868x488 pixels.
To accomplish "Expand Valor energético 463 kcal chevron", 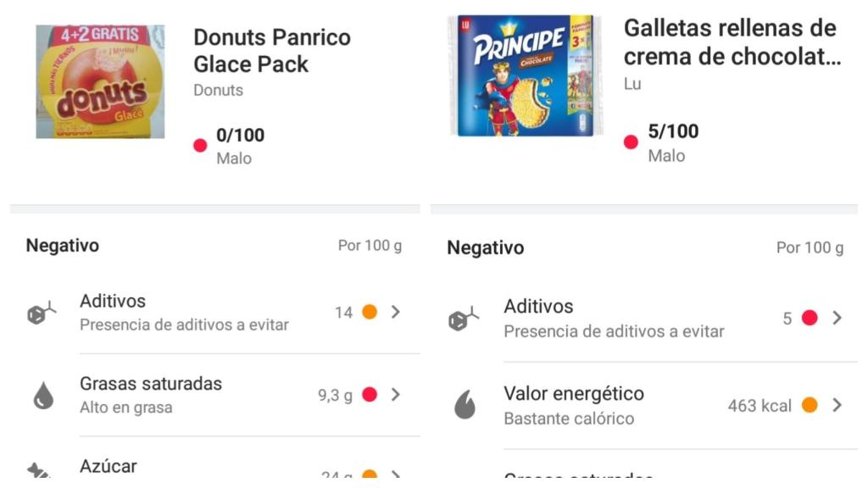I will click(837, 405).
